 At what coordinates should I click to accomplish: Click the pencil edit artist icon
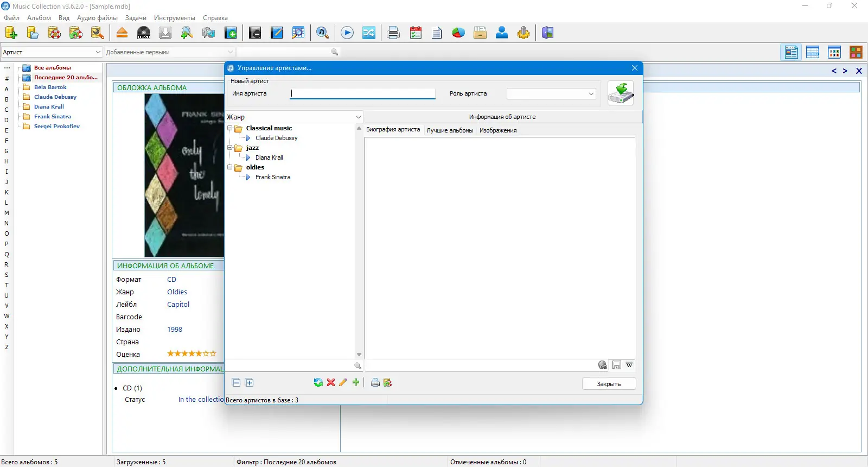click(x=343, y=383)
